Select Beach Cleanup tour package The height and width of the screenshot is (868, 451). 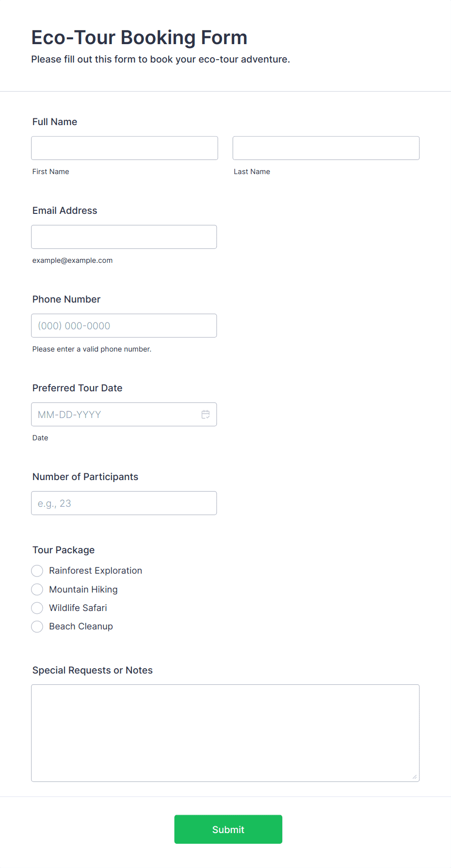coord(37,627)
